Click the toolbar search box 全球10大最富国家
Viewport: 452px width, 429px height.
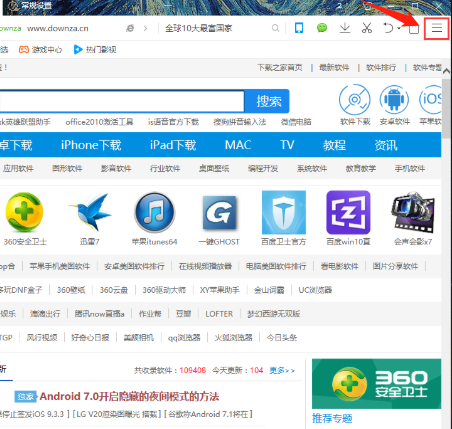[x=198, y=28]
